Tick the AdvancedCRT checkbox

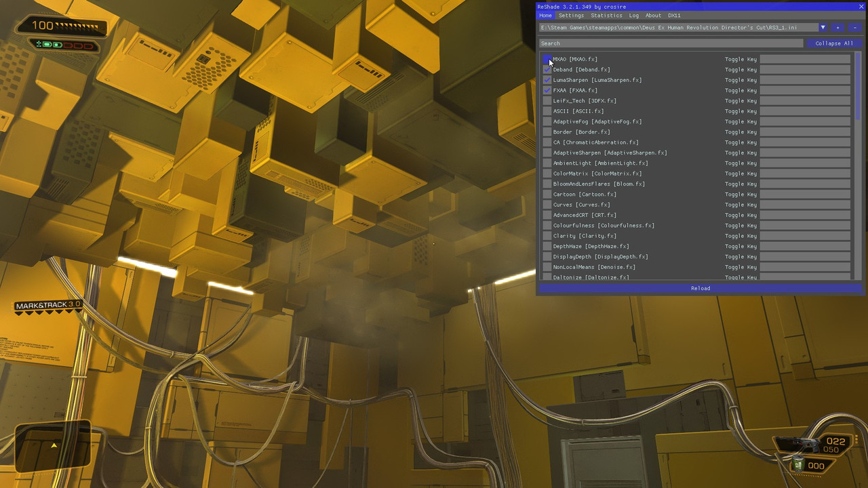tap(547, 215)
